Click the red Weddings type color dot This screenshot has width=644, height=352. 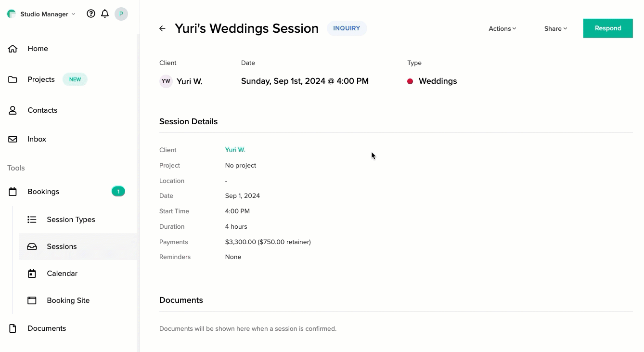(x=410, y=81)
